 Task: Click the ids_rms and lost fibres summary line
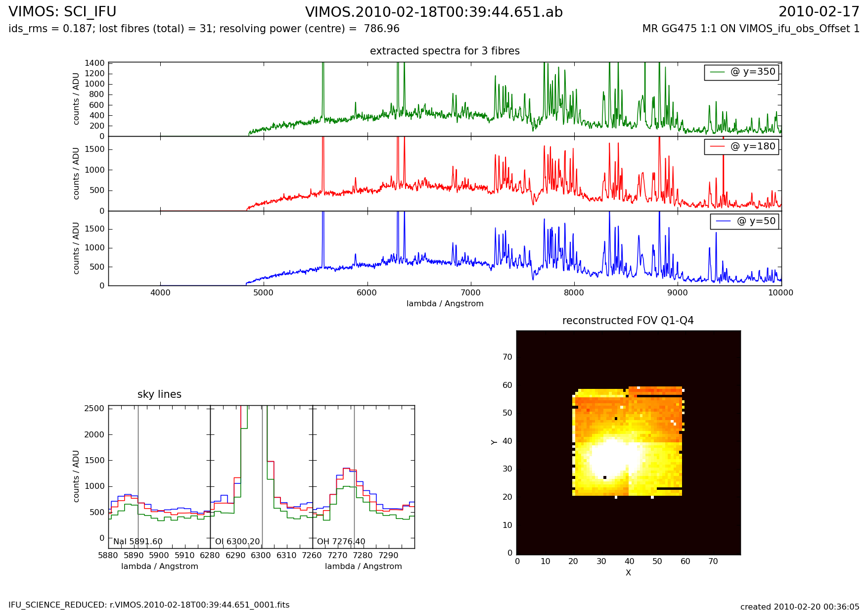point(204,29)
